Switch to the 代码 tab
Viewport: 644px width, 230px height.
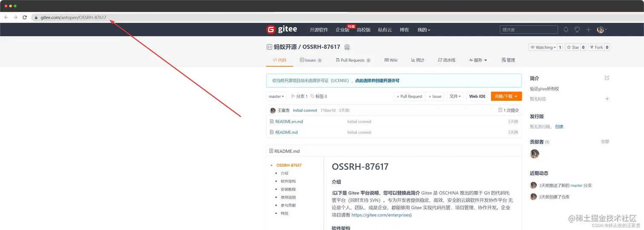[x=279, y=60]
